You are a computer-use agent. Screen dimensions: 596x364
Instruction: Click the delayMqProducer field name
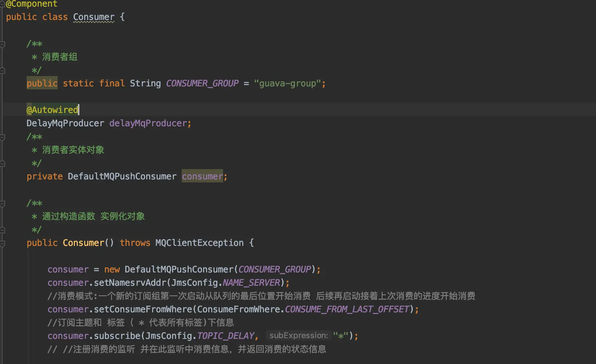pos(148,123)
